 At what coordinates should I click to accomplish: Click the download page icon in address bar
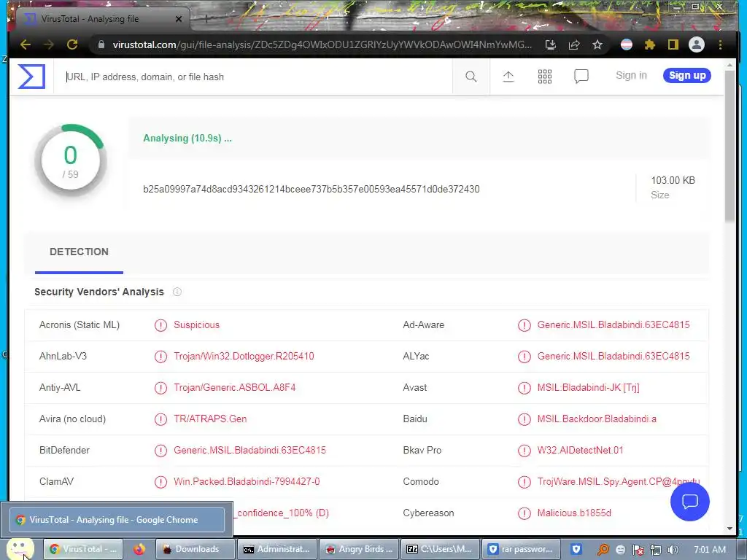(551, 44)
